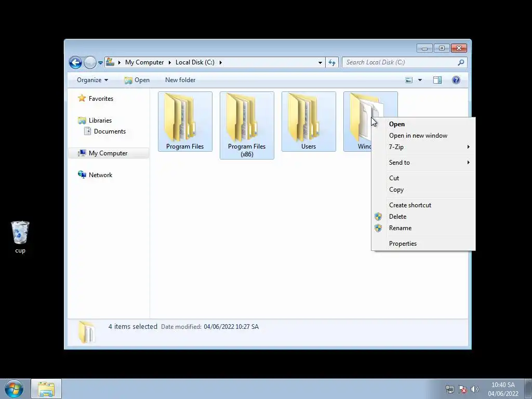The height and width of the screenshot is (399, 532).
Task: Select the Program Files folder
Action: pyautogui.click(x=185, y=122)
